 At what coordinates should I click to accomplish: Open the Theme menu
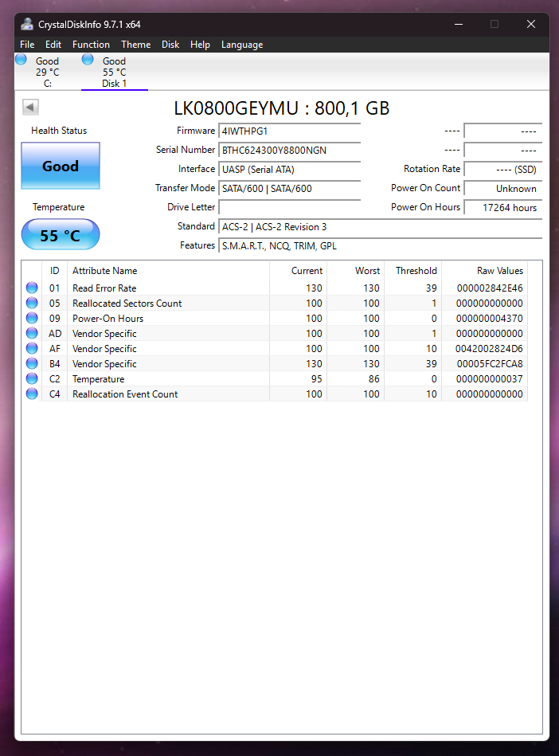[x=136, y=45]
